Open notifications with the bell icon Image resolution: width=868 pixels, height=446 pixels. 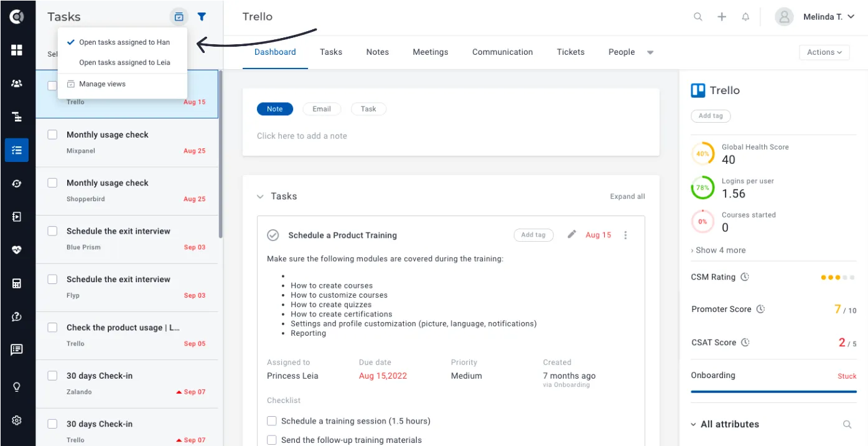(745, 17)
